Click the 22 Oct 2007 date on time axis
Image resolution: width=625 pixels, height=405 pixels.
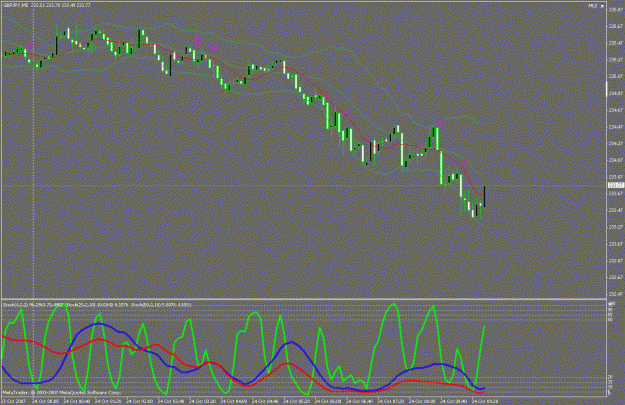(x=14, y=401)
